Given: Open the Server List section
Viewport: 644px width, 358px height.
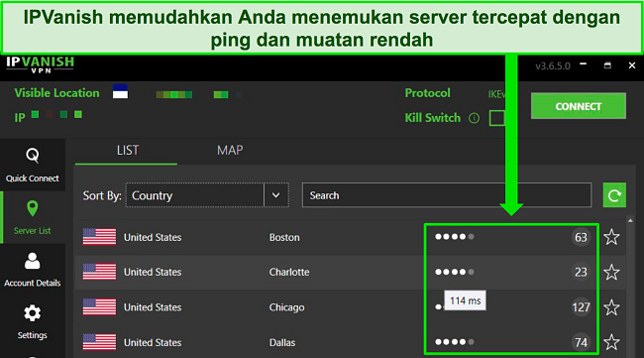Looking at the screenshot, I should [x=32, y=217].
